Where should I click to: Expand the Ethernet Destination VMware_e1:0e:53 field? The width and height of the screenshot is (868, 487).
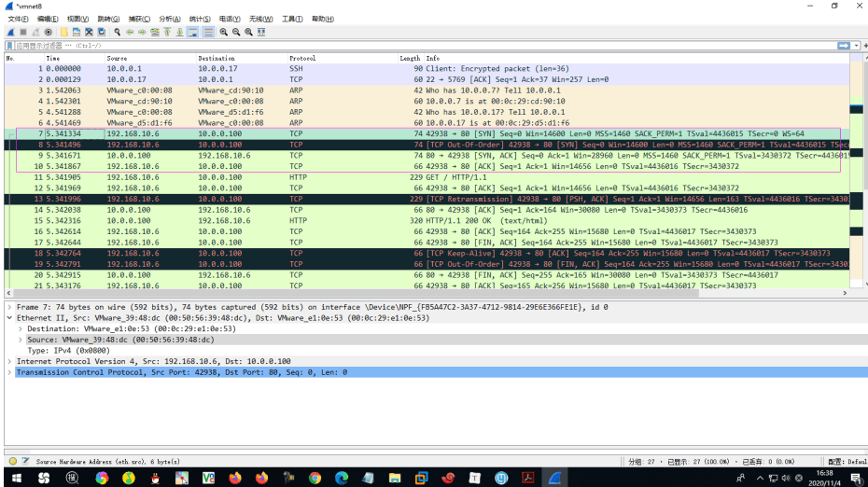[x=21, y=328]
